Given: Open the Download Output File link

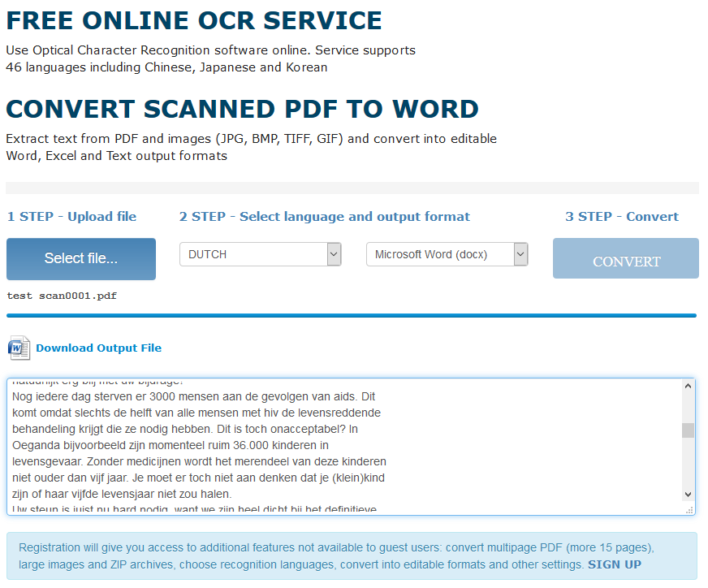Looking at the screenshot, I should 98,348.
